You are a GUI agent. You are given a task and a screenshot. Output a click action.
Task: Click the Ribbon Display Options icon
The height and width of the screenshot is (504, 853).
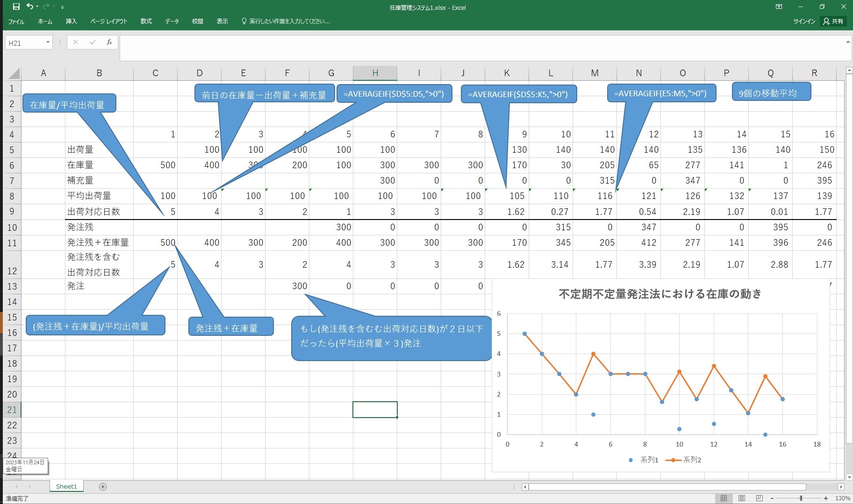point(779,7)
